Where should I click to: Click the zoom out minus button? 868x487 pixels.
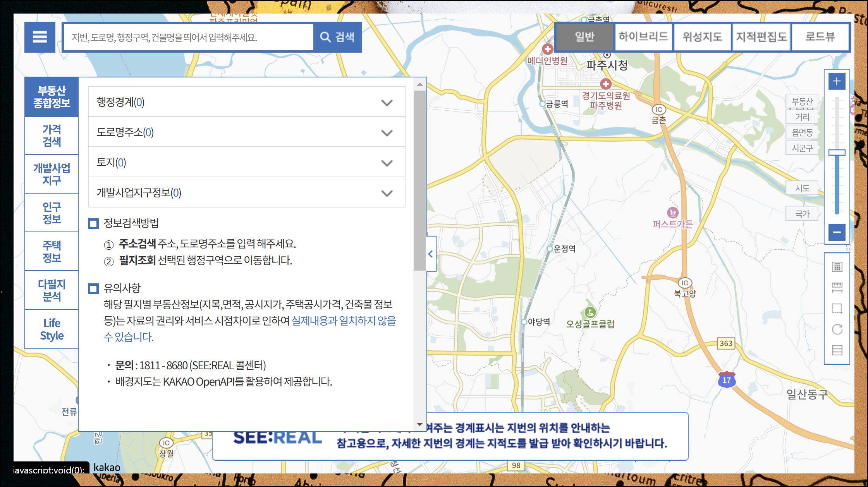click(837, 232)
